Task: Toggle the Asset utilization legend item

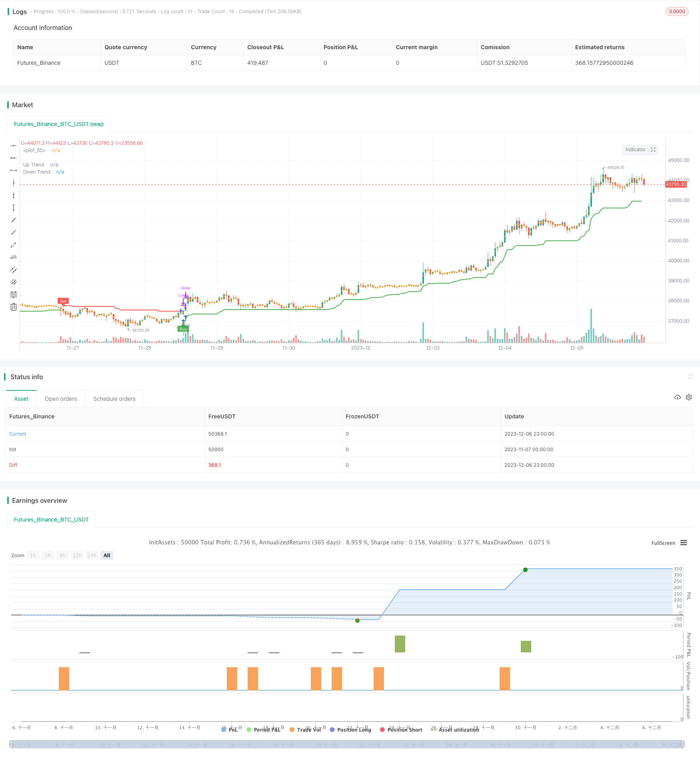Action: coord(459,730)
